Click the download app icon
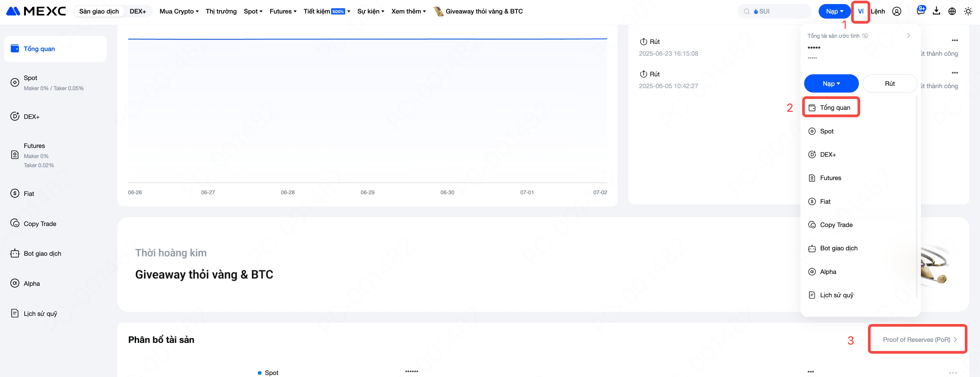The height and width of the screenshot is (377, 980). click(x=936, y=11)
